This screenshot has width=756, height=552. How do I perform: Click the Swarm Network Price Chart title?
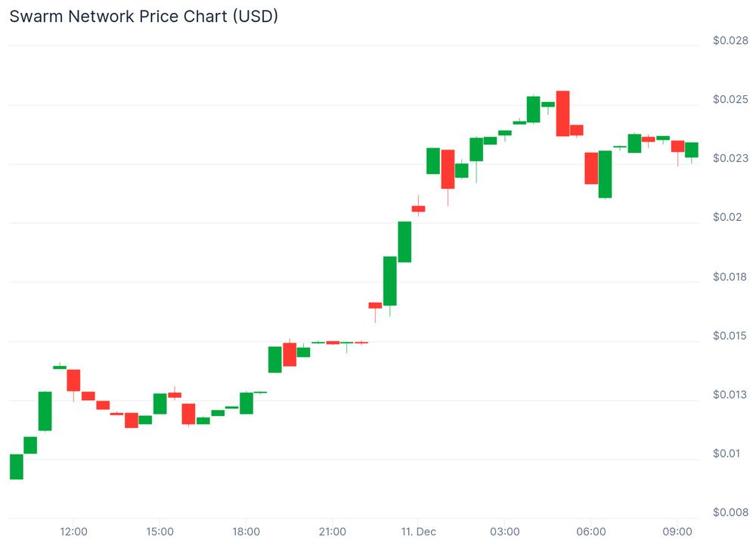(144, 16)
